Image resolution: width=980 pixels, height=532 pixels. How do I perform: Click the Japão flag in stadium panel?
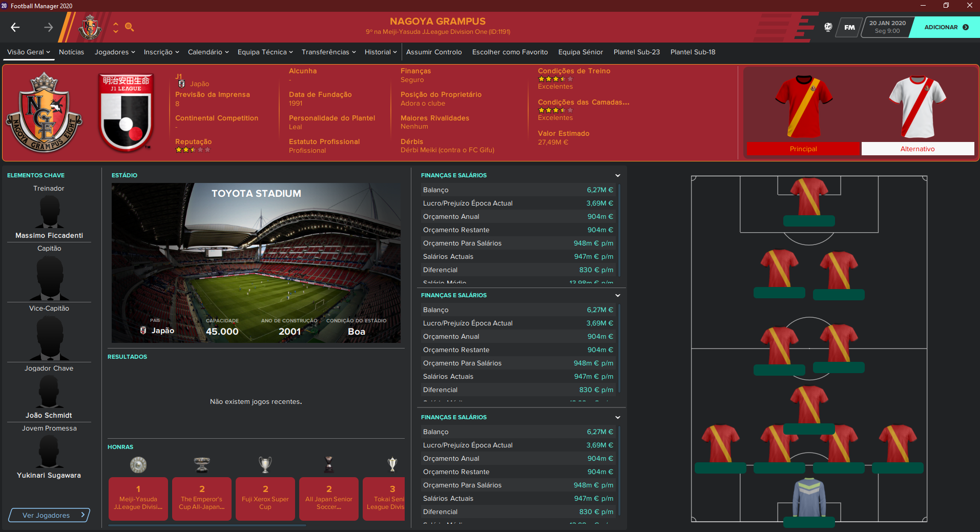[143, 331]
